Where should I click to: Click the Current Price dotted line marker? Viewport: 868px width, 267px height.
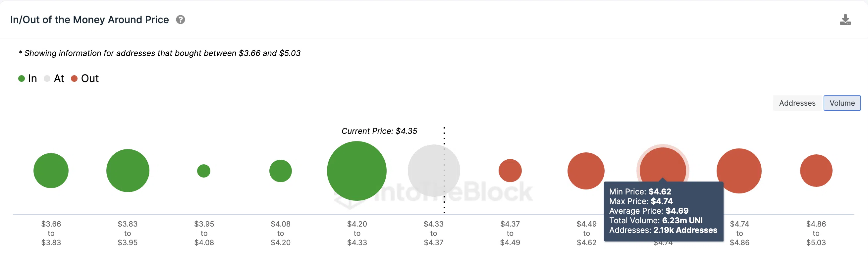tap(445, 170)
